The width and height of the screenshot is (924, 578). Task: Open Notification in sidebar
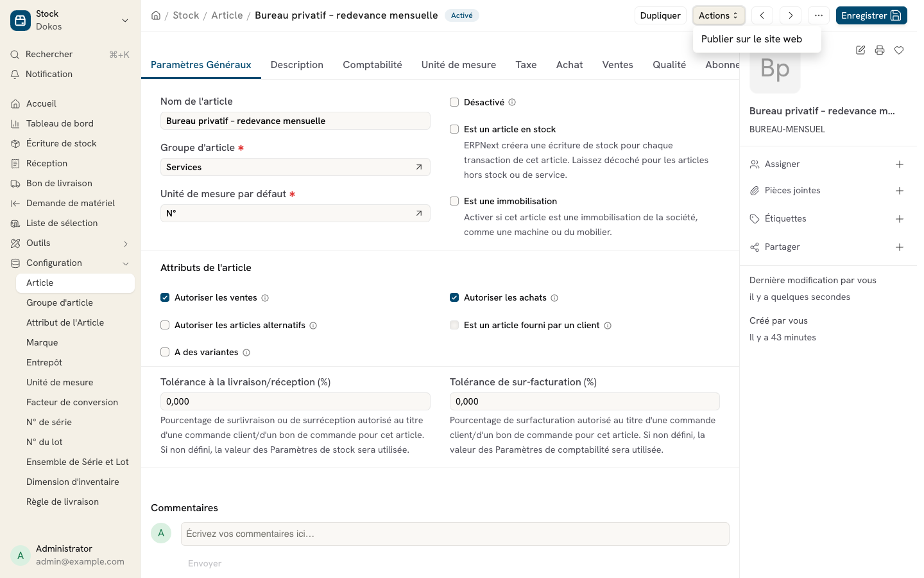pos(71,74)
